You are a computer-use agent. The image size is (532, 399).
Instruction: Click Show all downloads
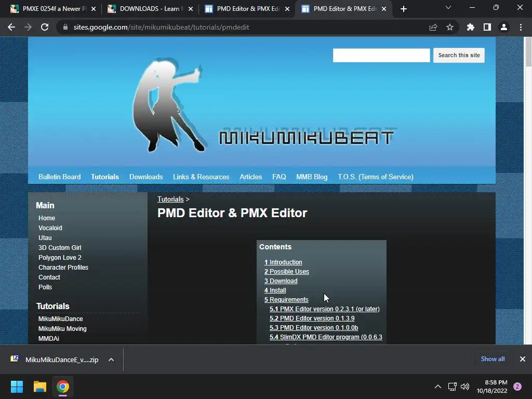point(493,358)
